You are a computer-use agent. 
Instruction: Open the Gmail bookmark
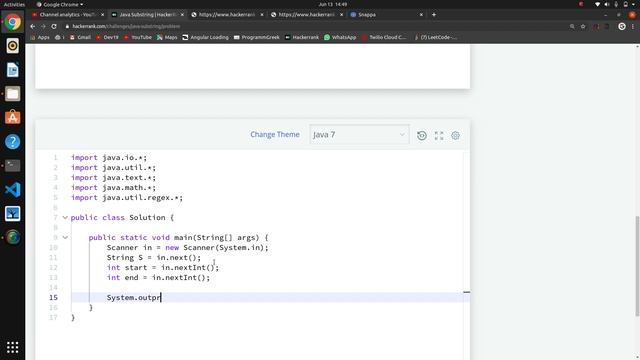80,37
